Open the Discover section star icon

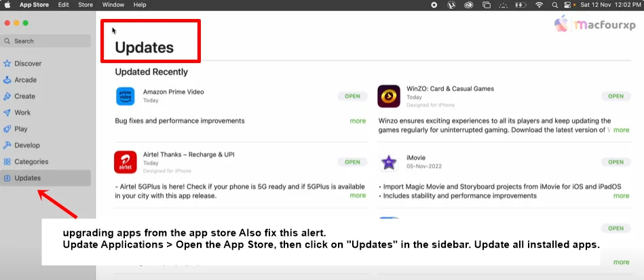(x=7, y=64)
